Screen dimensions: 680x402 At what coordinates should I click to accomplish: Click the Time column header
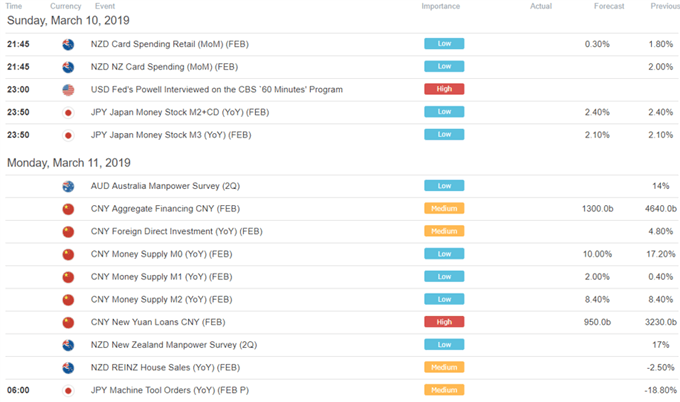tap(13, 6)
